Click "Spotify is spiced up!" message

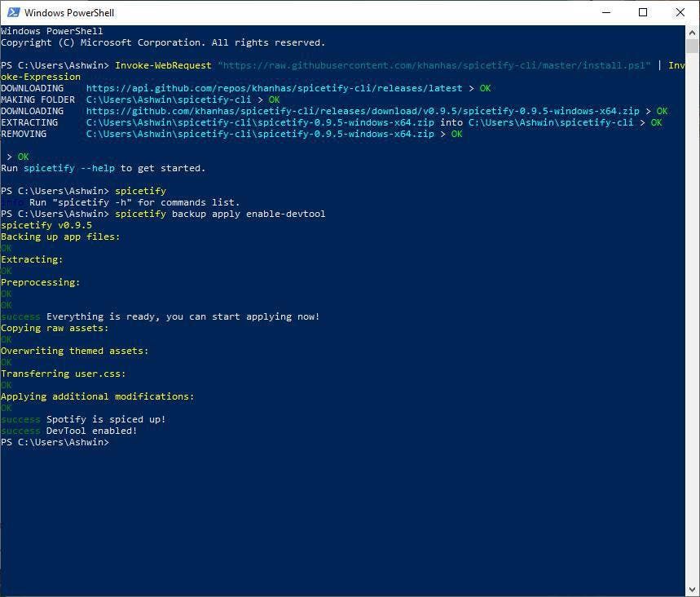106,419
